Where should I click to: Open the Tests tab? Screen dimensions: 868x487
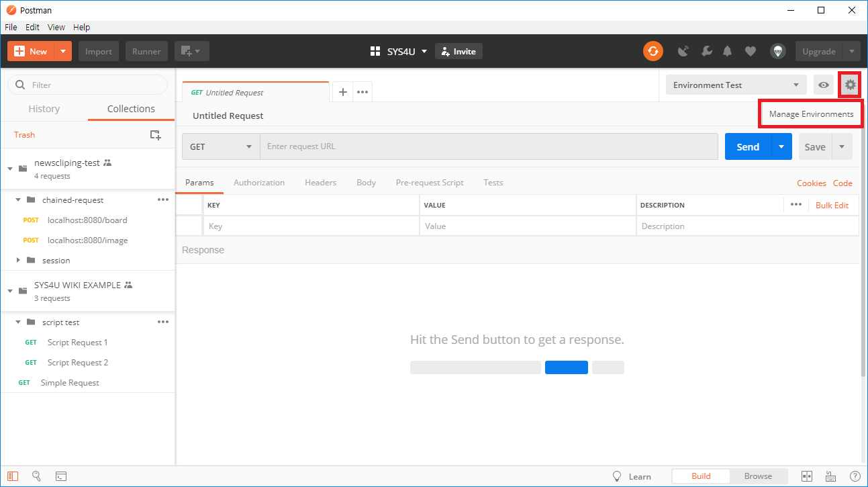coord(493,183)
